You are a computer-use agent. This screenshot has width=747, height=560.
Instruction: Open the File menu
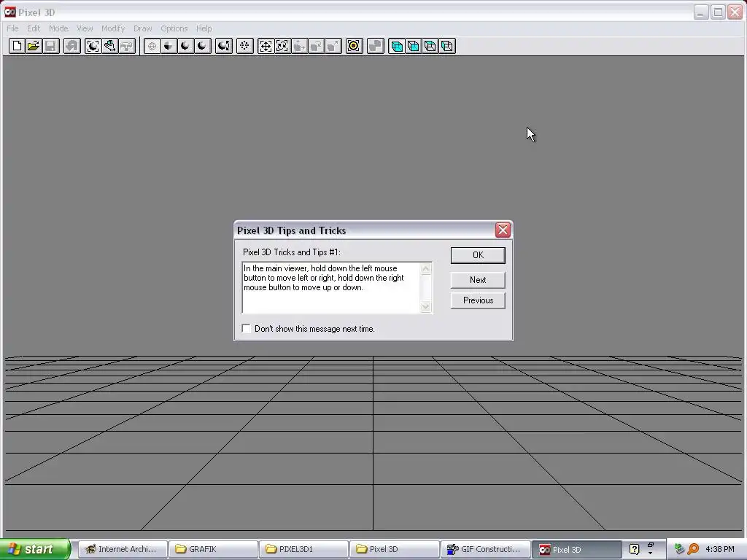13,28
